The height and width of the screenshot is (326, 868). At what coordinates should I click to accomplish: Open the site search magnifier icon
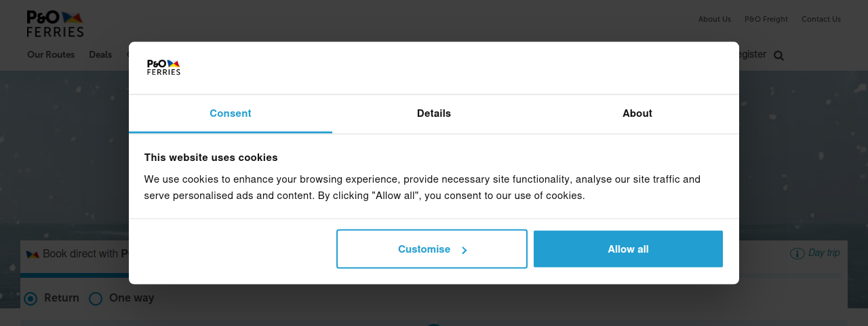coord(778,56)
